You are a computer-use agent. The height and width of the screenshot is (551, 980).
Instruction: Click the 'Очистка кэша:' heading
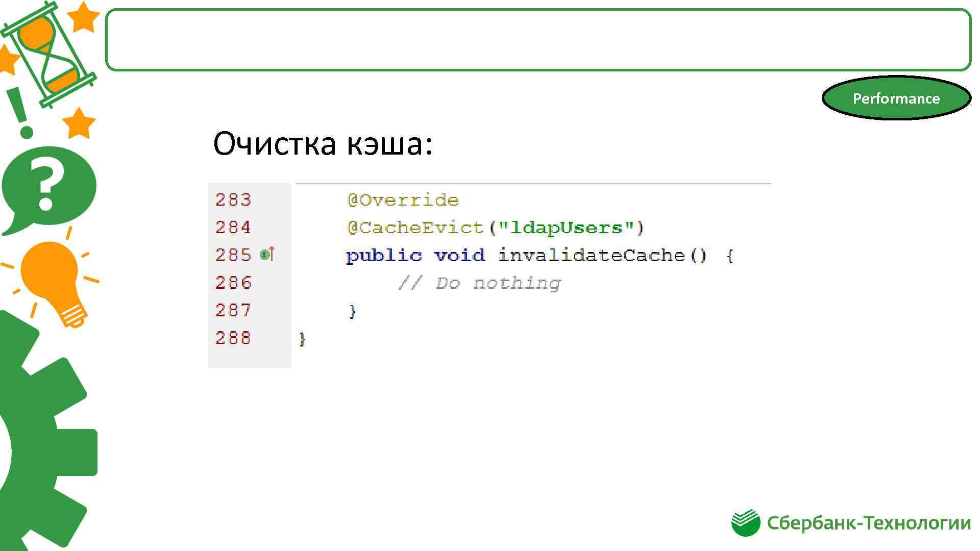[x=323, y=143]
